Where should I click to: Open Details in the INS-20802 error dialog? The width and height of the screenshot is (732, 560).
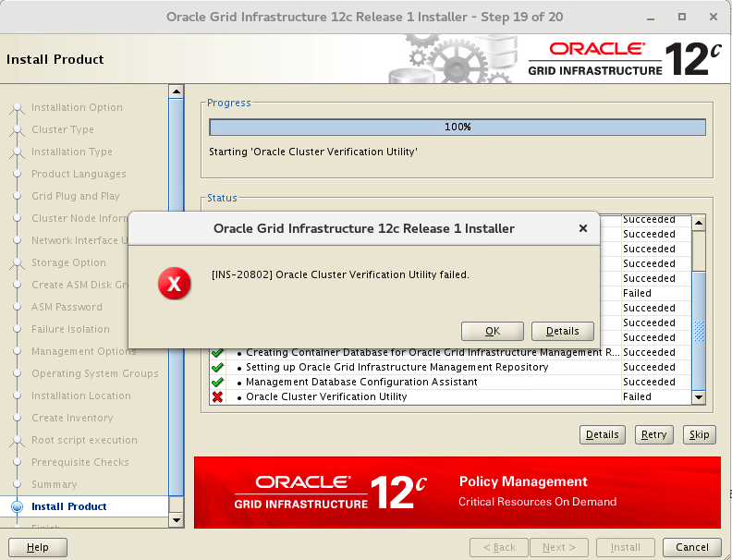coord(563,331)
